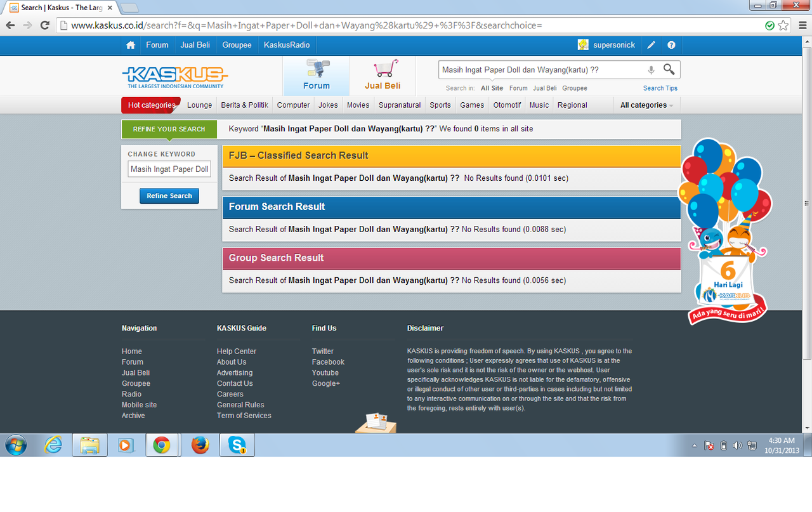
Task: Open Groupee in the top navigation bar
Action: pos(237,45)
